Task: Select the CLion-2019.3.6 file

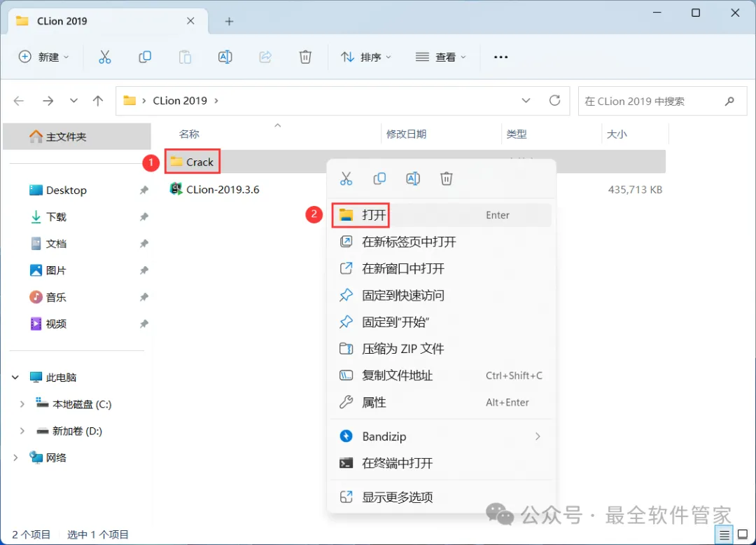Action: [215, 190]
